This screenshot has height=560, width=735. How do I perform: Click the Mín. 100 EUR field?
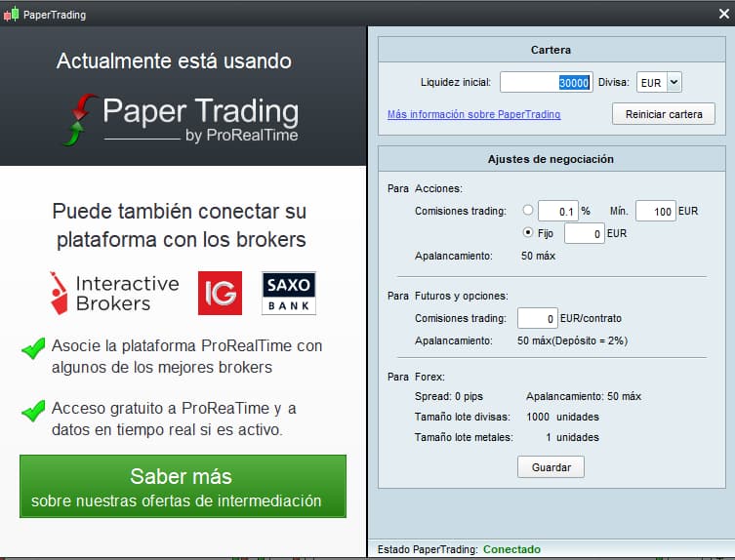click(656, 211)
